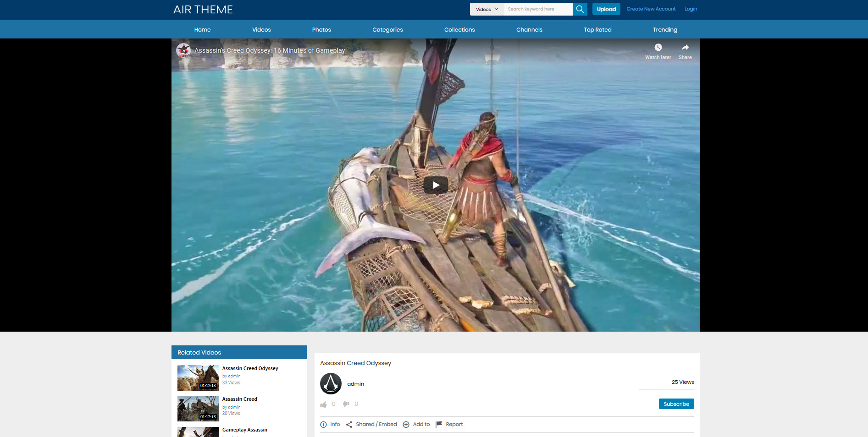Screen dimensions: 868x437
Task: Open the Shared / Embed tab
Action: pos(376,425)
